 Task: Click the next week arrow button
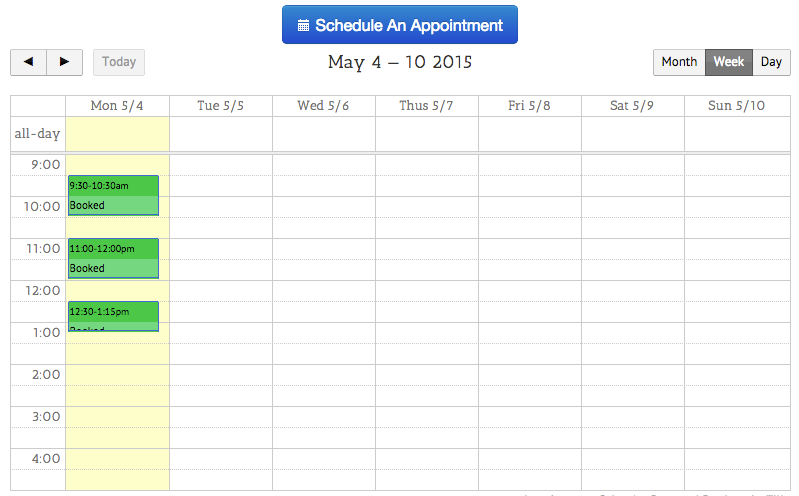65,62
